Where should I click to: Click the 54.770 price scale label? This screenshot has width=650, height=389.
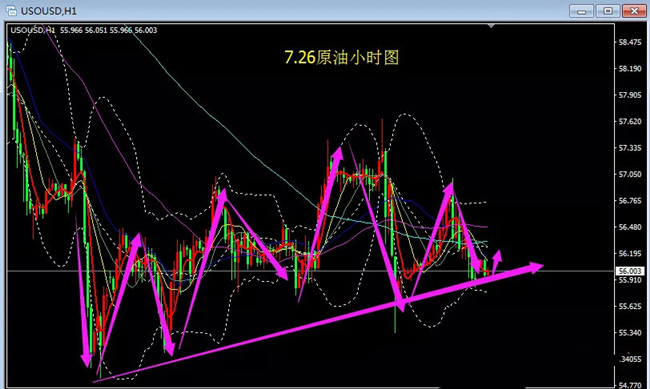630,385
